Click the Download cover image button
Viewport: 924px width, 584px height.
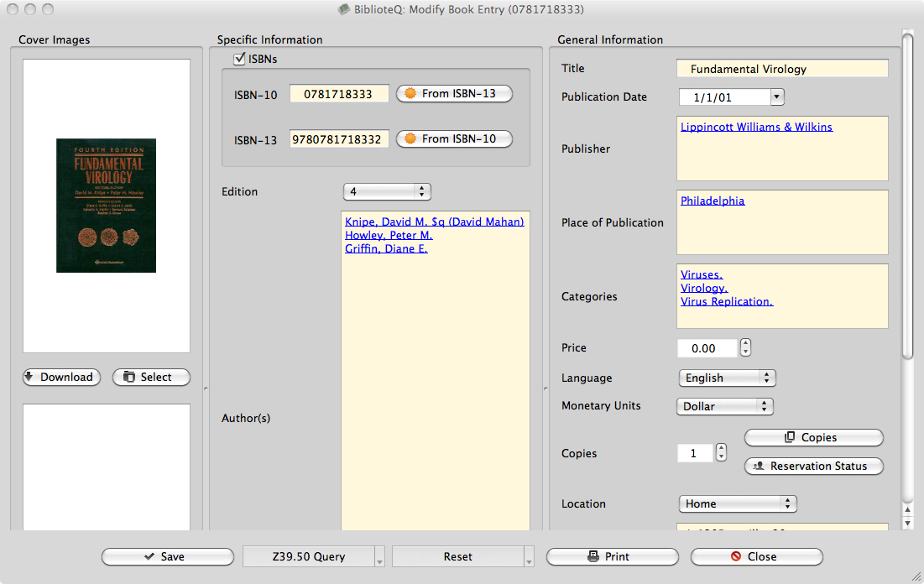tap(62, 378)
